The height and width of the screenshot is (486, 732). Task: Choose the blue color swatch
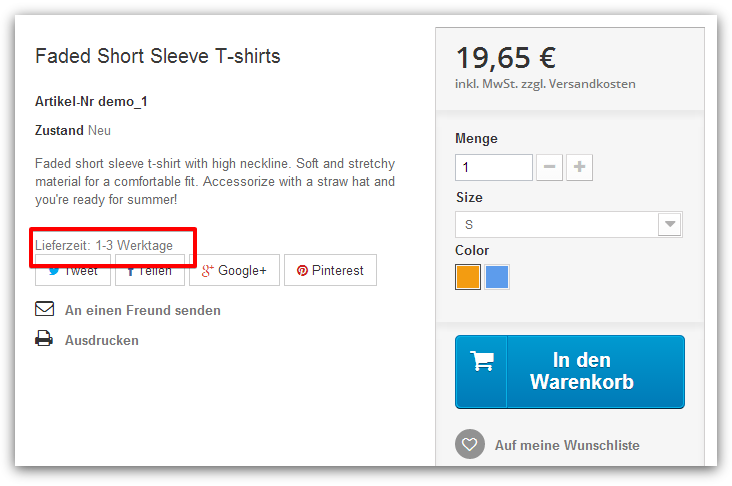[497, 277]
